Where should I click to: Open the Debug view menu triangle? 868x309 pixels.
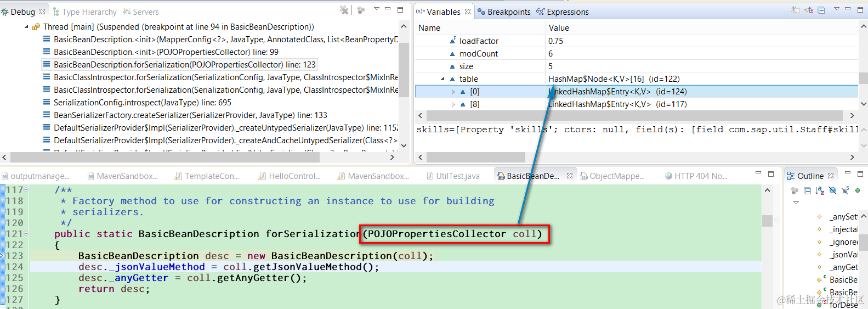pos(376,9)
